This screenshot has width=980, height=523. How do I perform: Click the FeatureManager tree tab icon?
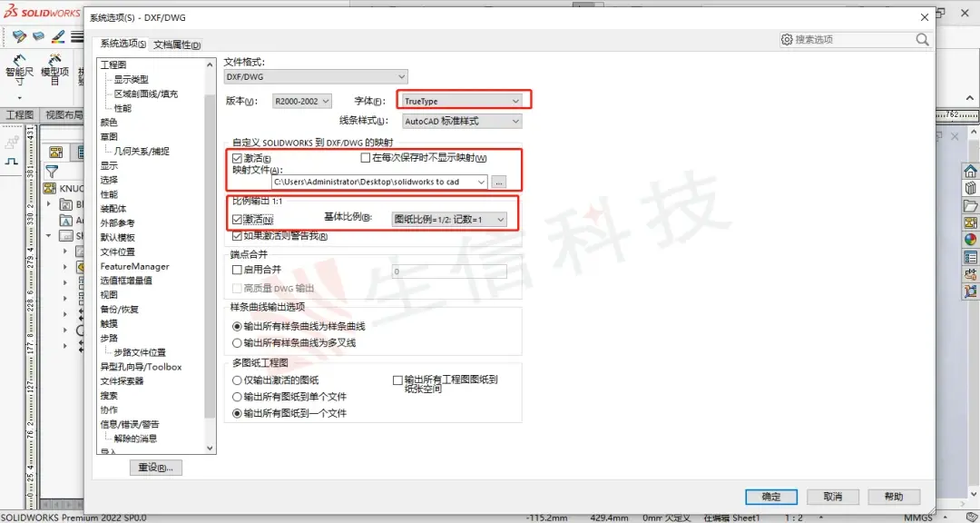pos(55,152)
